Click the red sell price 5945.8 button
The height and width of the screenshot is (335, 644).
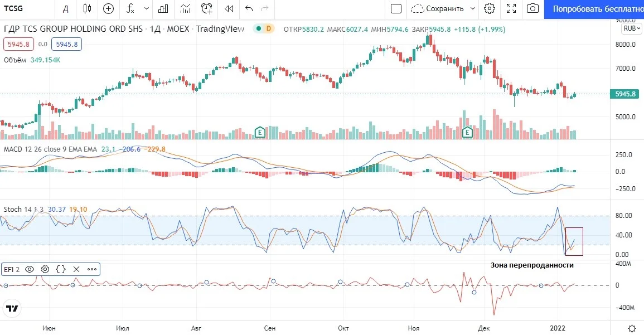pos(18,45)
